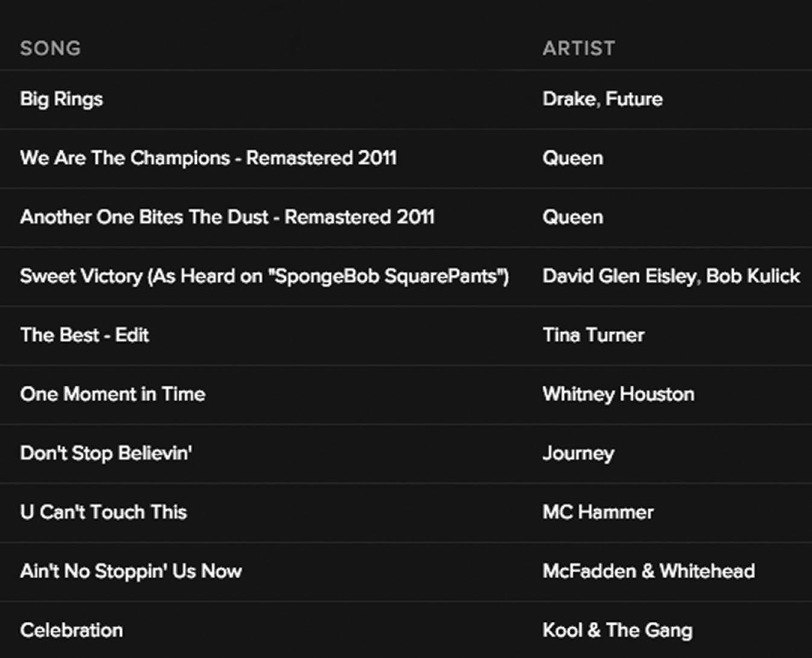Open Whitney Houston artist link

[618, 394]
